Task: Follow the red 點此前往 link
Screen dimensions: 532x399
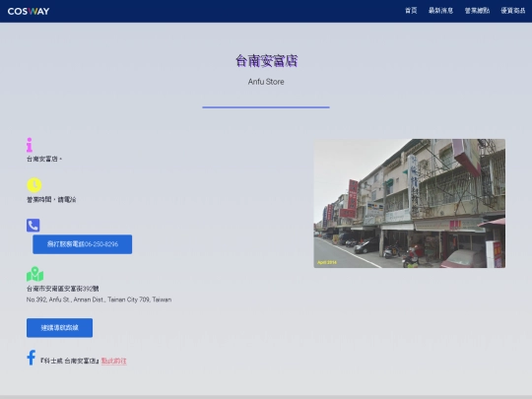Action: pos(113,361)
